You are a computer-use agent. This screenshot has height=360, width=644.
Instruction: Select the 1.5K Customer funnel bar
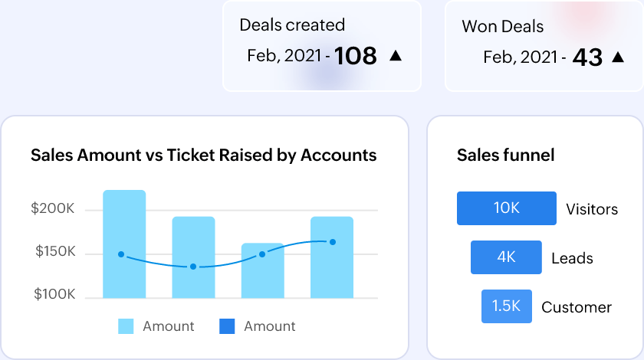pos(506,306)
